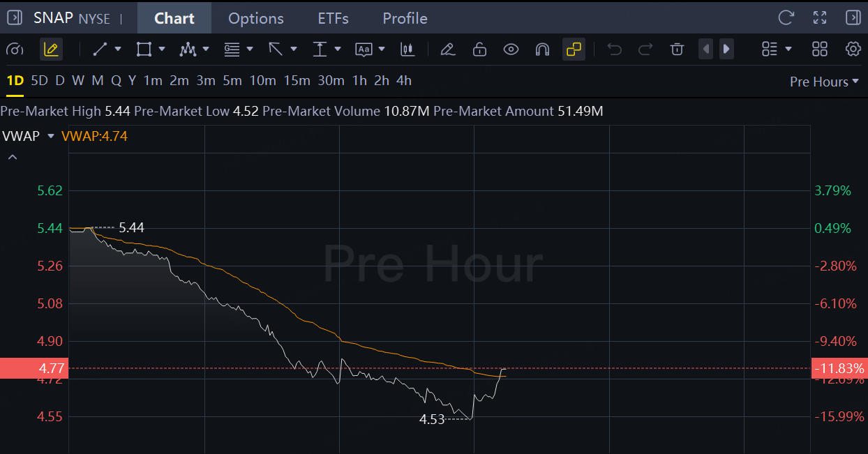The height and width of the screenshot is (454, 868).
Task: Select the 2h interval
Action: point(382,81)
